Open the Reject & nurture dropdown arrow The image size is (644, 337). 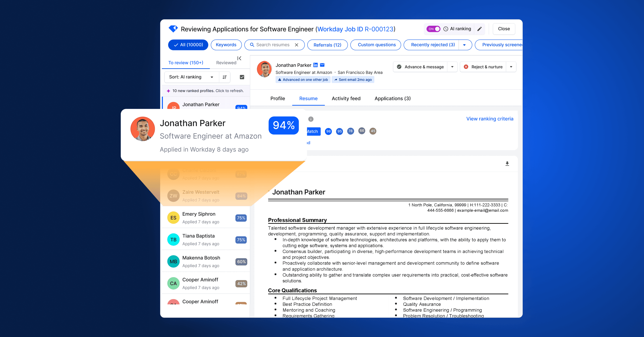[511, 67]
